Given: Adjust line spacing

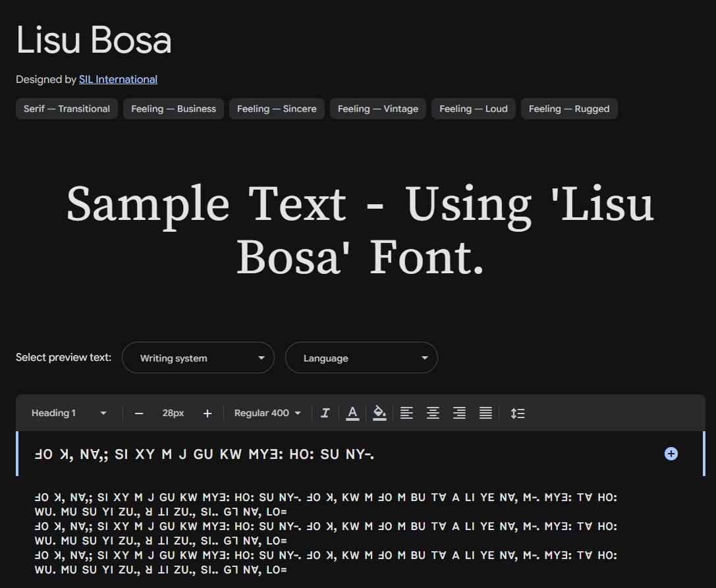Looking at the screenshot, I should pos(517,413).
